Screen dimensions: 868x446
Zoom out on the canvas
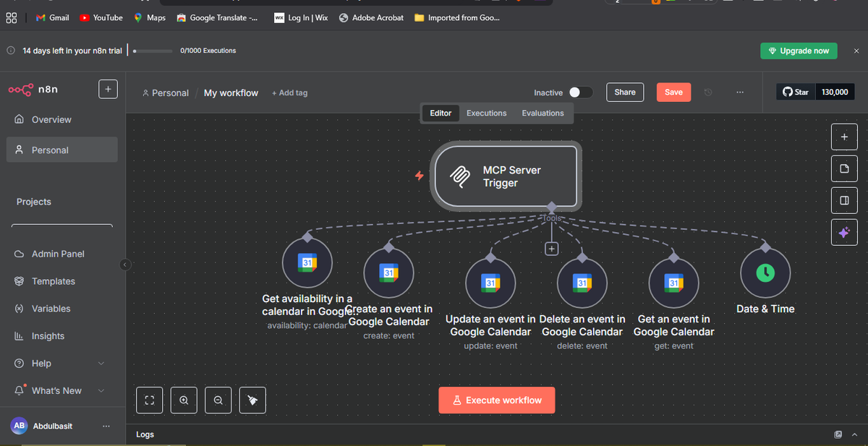pos(218,400)
